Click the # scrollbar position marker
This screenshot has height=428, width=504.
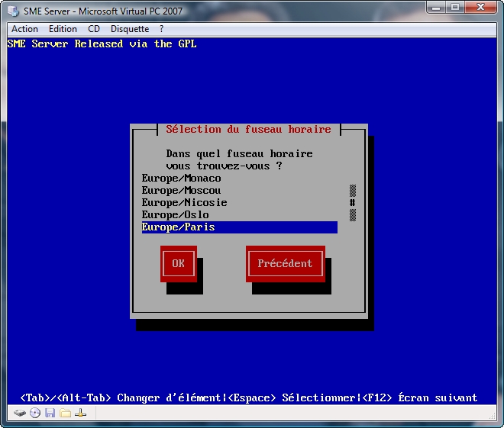pos(353,203)
